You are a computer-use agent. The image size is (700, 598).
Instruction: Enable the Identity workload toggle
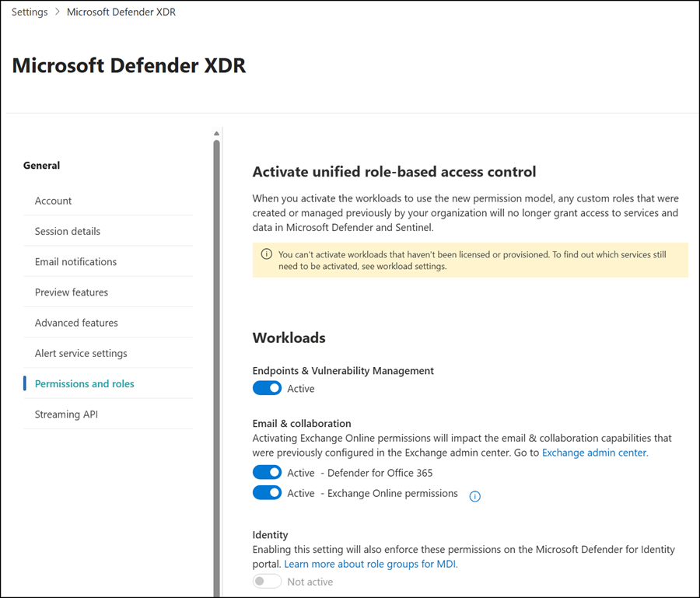[x=267, y=581]
